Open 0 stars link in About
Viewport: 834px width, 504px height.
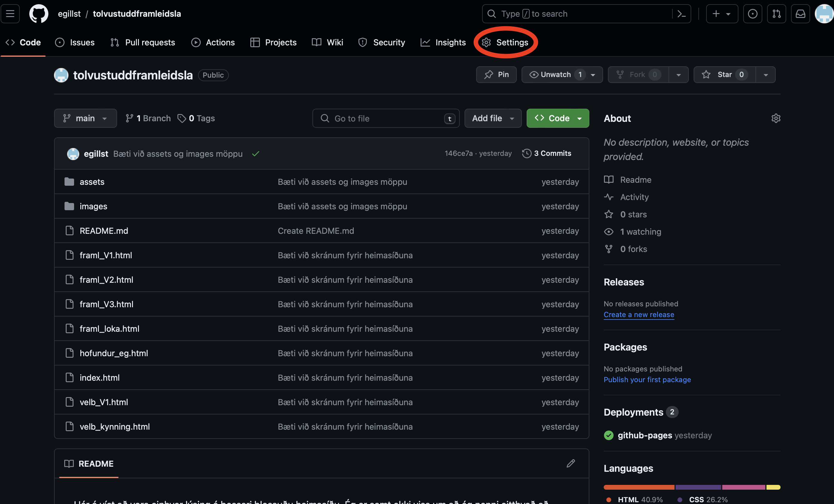pos(625,214)
